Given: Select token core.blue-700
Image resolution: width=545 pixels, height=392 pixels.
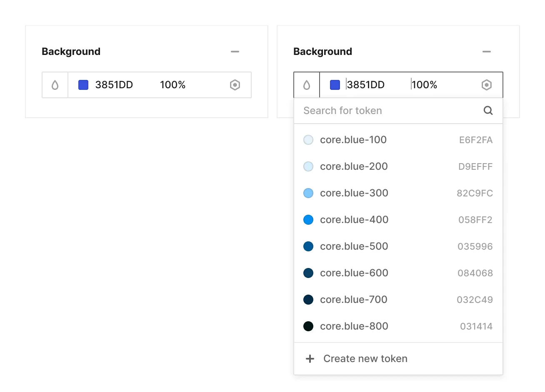Looking at the screenshot, I should [x=398, y=300].
